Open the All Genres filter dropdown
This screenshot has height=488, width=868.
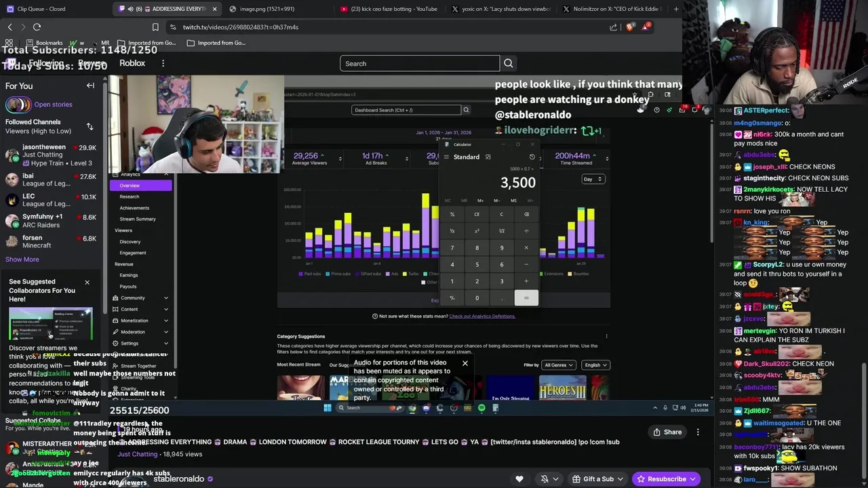click(x=559, y=365)
